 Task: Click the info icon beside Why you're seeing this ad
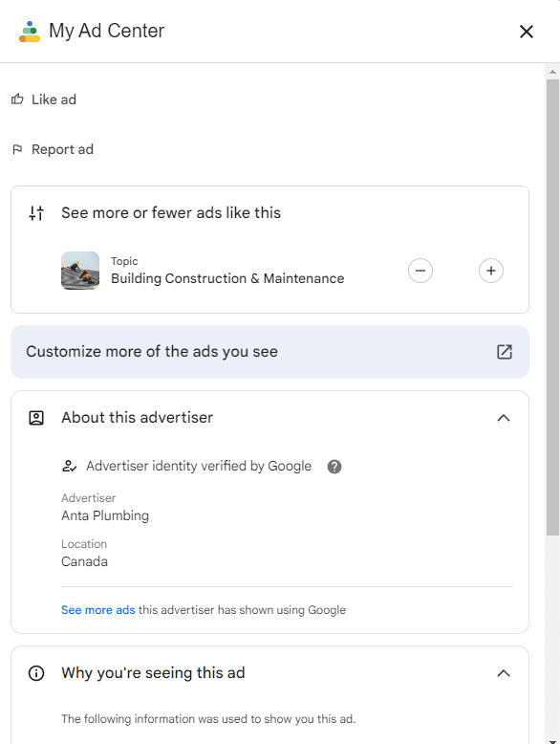[x=36, y=673]
